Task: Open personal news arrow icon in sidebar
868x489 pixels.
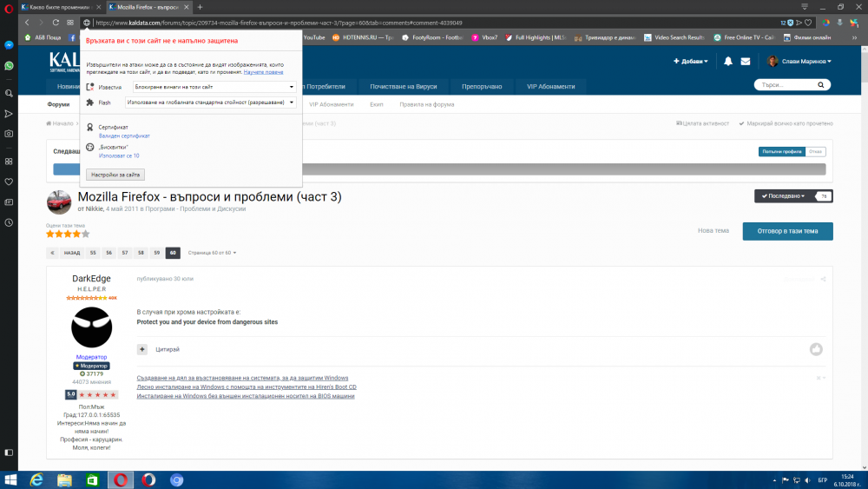Action: [x=9, y=114]
